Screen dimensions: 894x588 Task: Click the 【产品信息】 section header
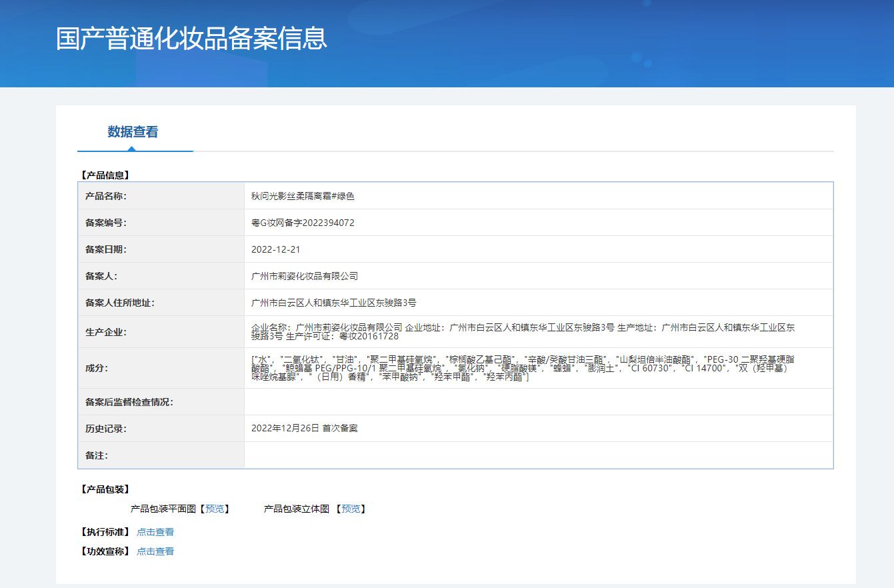pyautogui.click(x=105, y=175)
